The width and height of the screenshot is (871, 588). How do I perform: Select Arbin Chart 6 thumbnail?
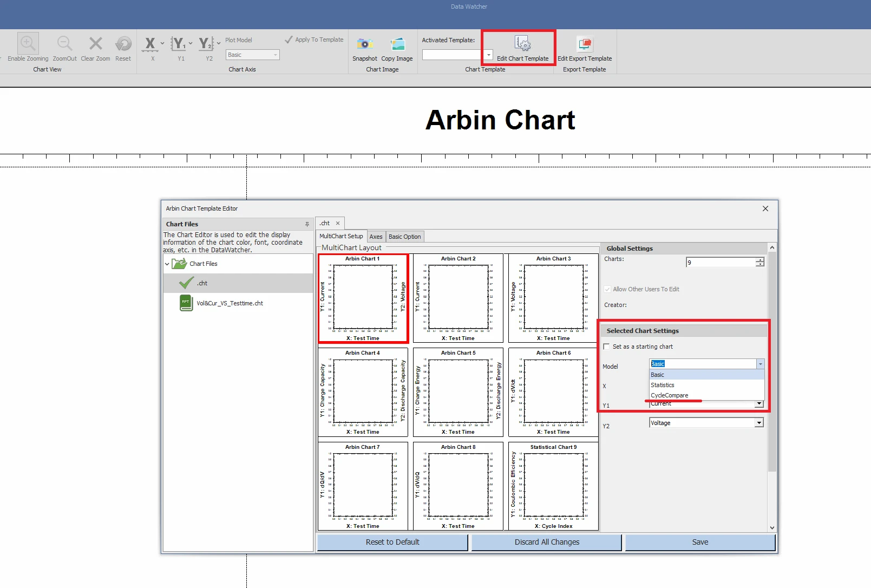553,393
